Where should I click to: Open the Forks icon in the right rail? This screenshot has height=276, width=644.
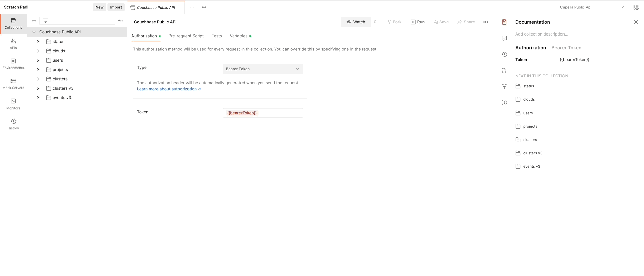[504, 86]
